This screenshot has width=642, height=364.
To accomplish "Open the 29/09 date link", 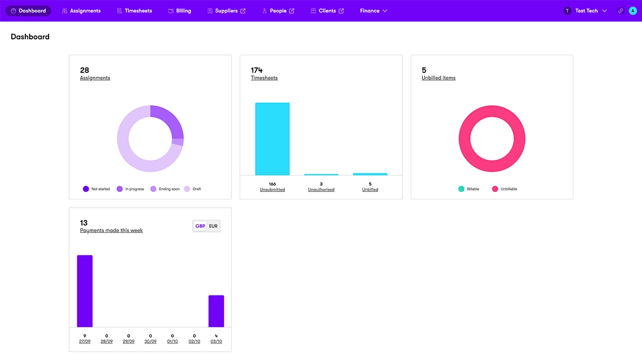I will 128,341.
